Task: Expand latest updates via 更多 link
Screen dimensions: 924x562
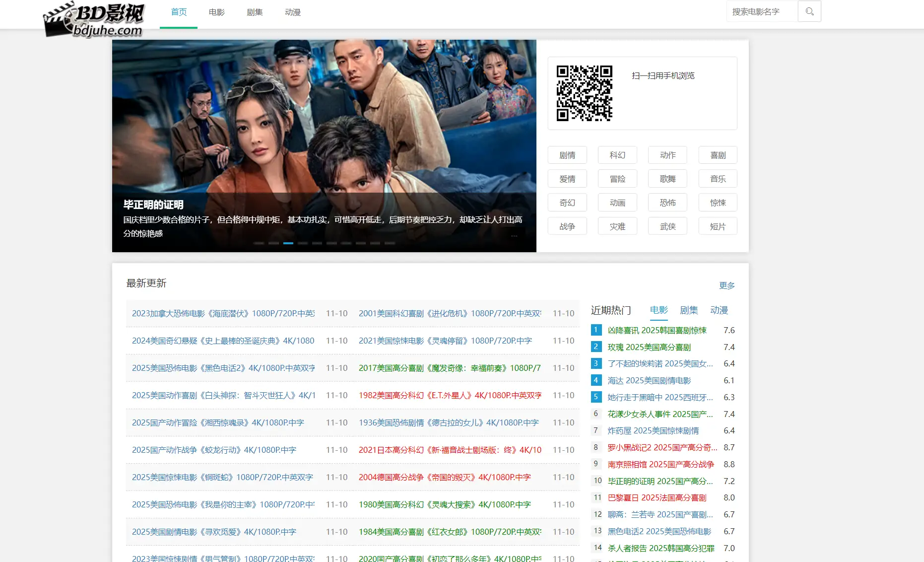Action: coord(726,285)
